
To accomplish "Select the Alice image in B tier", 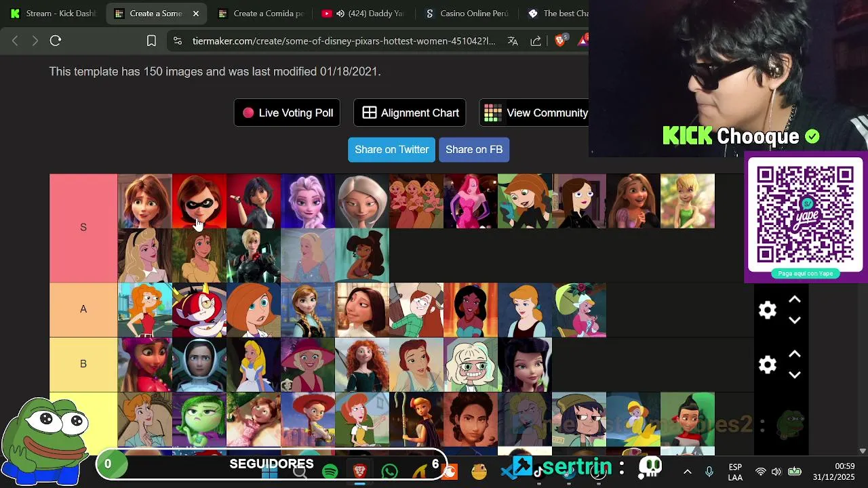I will point(254,365).
